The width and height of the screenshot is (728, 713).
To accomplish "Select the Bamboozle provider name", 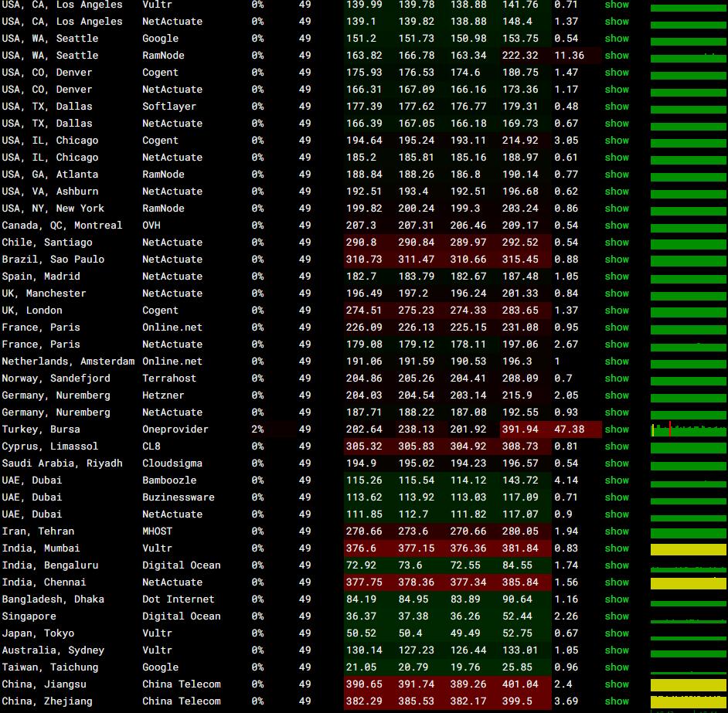I will coord(169,480).
